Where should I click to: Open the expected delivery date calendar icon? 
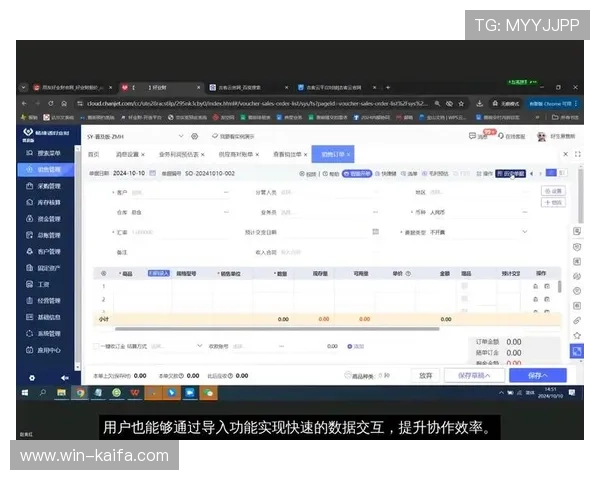pos(376,232)
